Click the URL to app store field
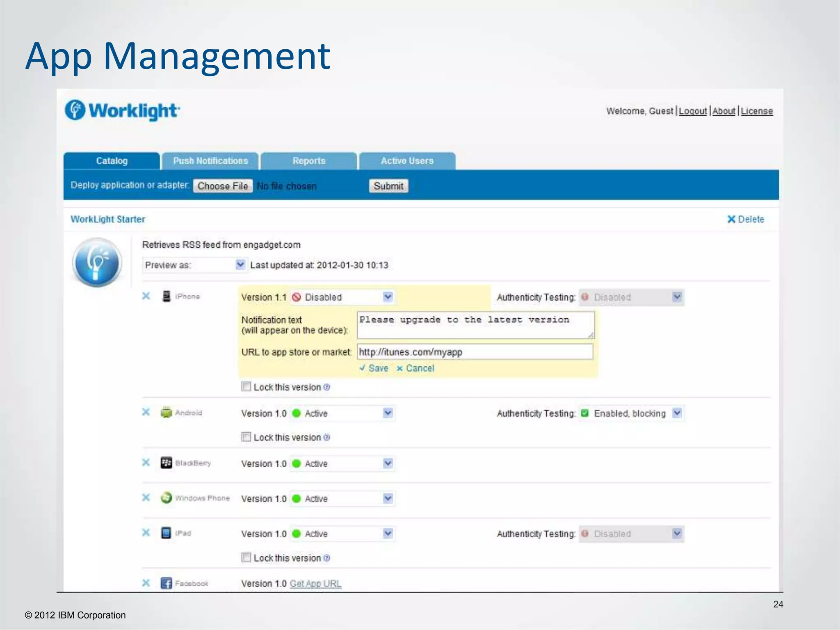Image resolution: width=840 pixels, height=630 pixels. pyautogui.click(x=475, y=352)
